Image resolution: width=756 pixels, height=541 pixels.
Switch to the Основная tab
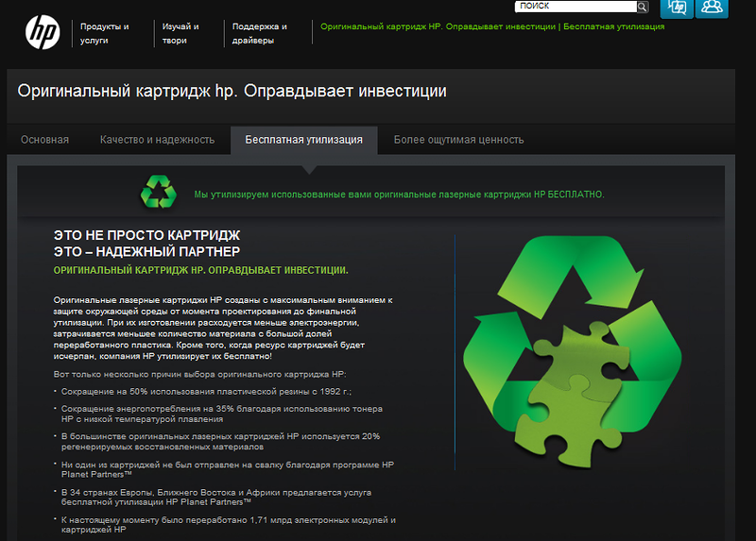pyautogui.click(x=44, y=140)
